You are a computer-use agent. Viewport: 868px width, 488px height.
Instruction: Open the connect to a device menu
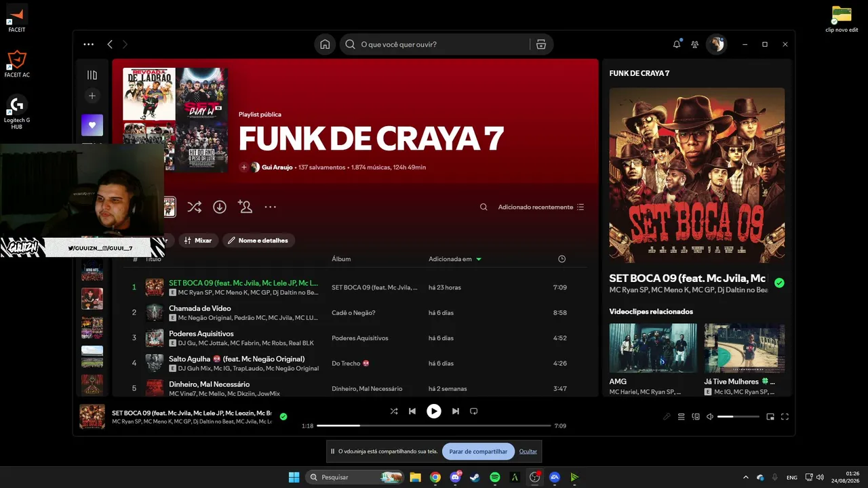tap(696, 417)
